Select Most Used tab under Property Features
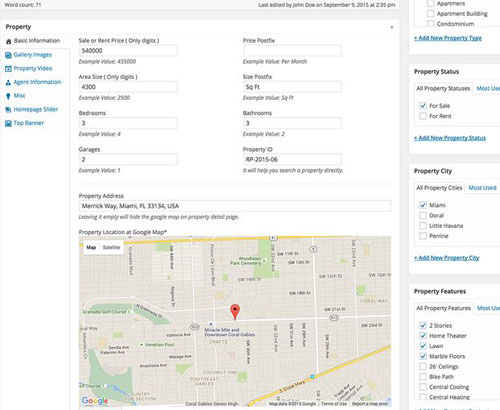 (489, 308)
